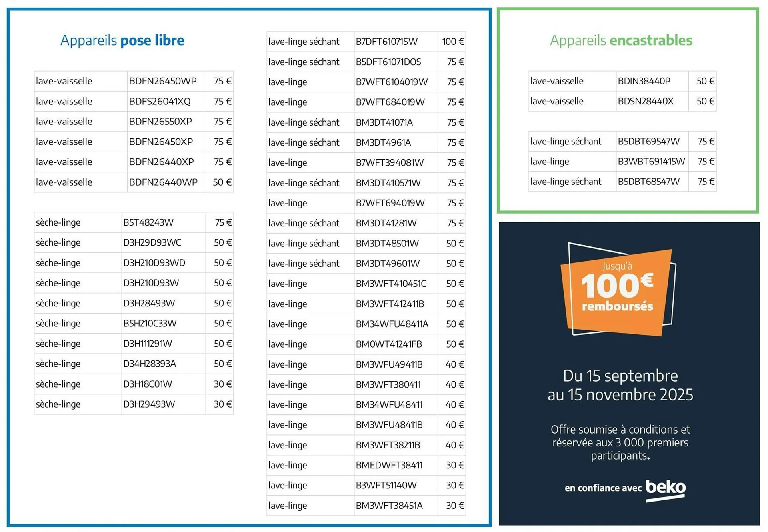
Task: Select sèche-linge model B5T48243W
Action: pos(150,222)
